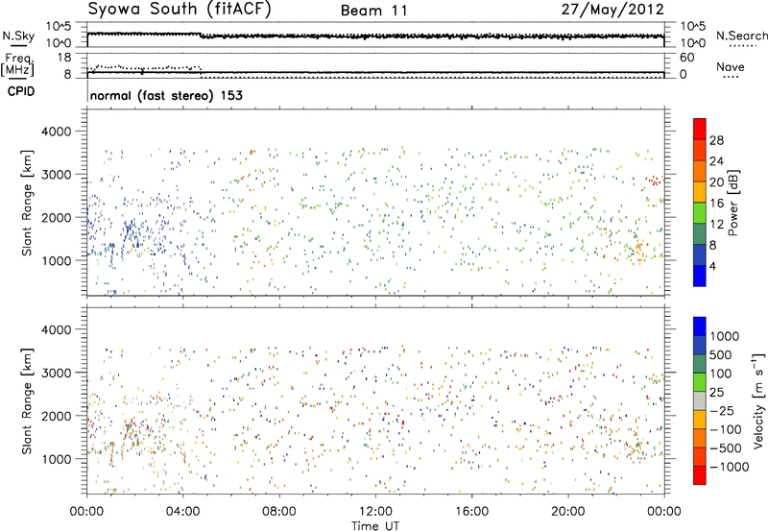Image resolution: width=768 pixels, height=532 pixels.
Task: Click the blue 4 dB power swatch
Action: 700,276
